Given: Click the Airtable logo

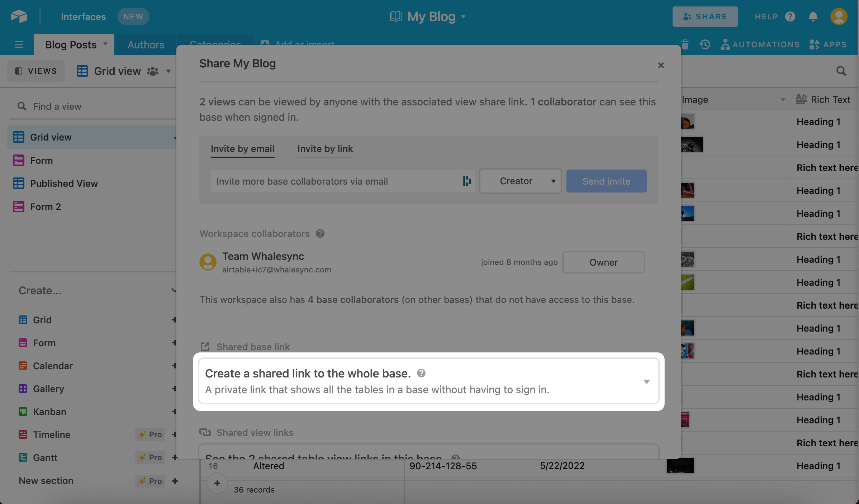Looking at the screenshot, I should 18,16.
